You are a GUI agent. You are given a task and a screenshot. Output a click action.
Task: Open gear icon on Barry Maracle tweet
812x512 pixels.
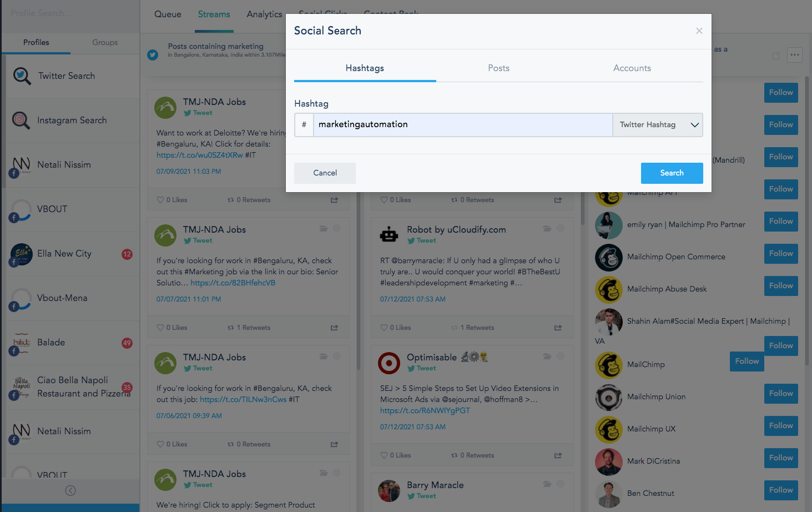pyautogui.click(x=561, y=484)
